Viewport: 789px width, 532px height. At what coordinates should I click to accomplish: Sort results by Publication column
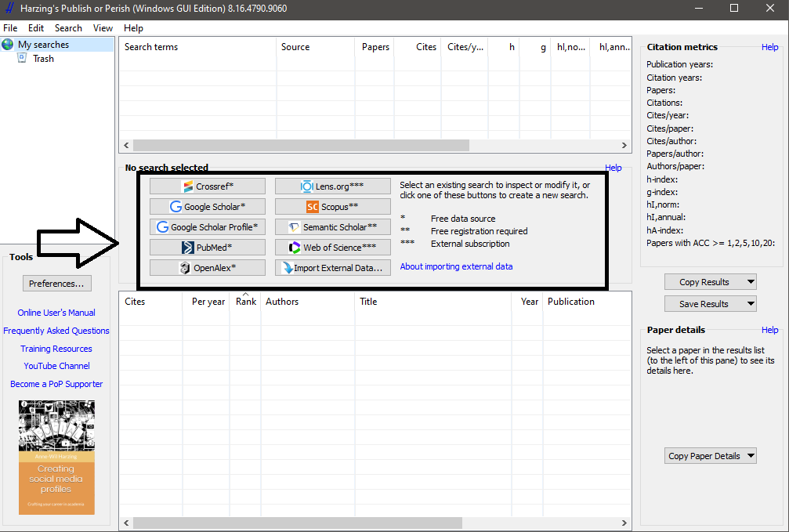(x=587, y=302)
